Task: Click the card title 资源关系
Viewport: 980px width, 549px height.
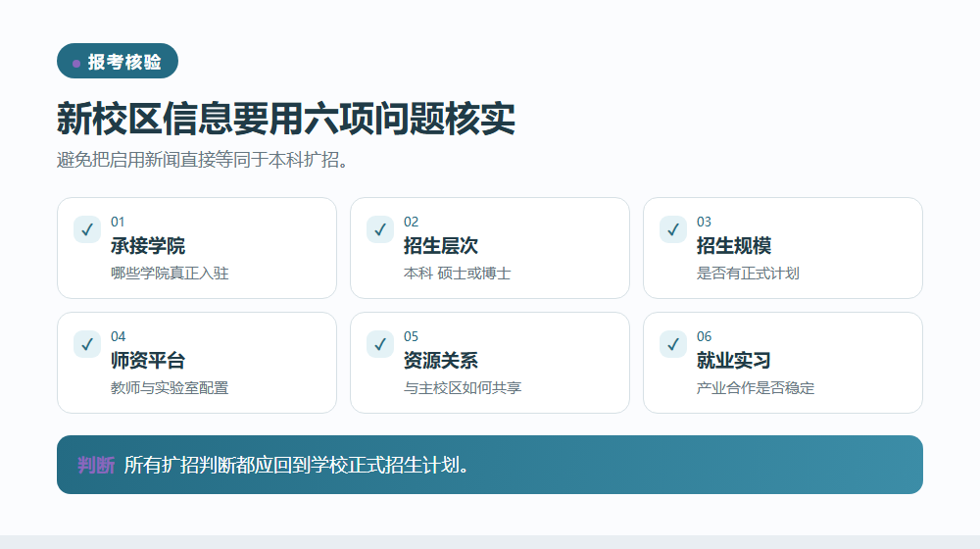Action: tap(441, 360)
